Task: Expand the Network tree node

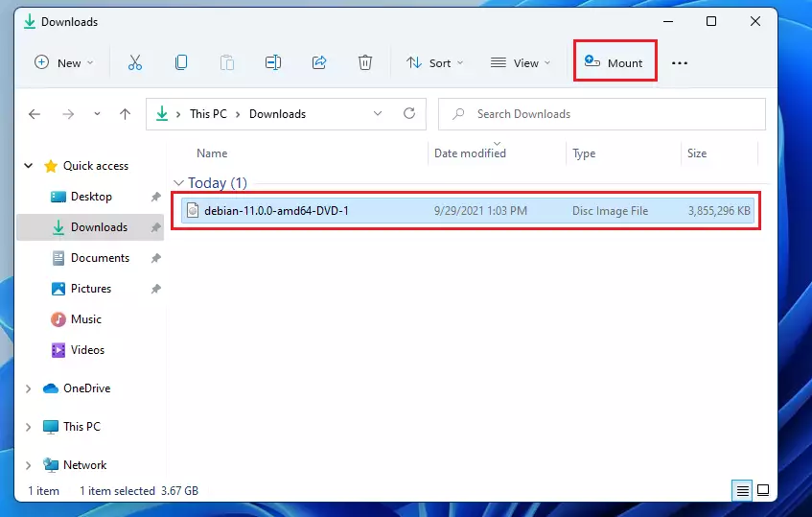Action: click(29, 465)
